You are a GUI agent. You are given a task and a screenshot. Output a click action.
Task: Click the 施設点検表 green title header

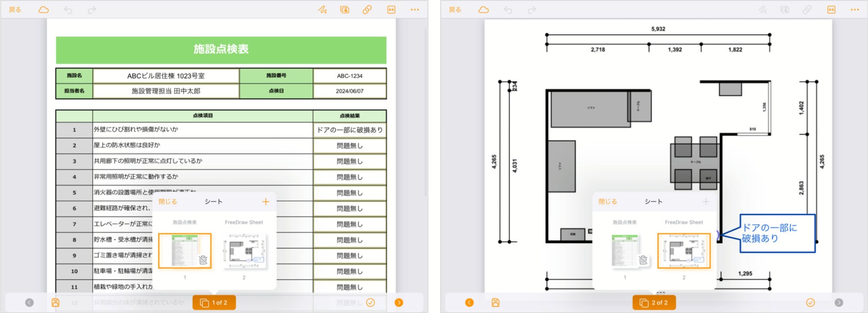point(221,50)
